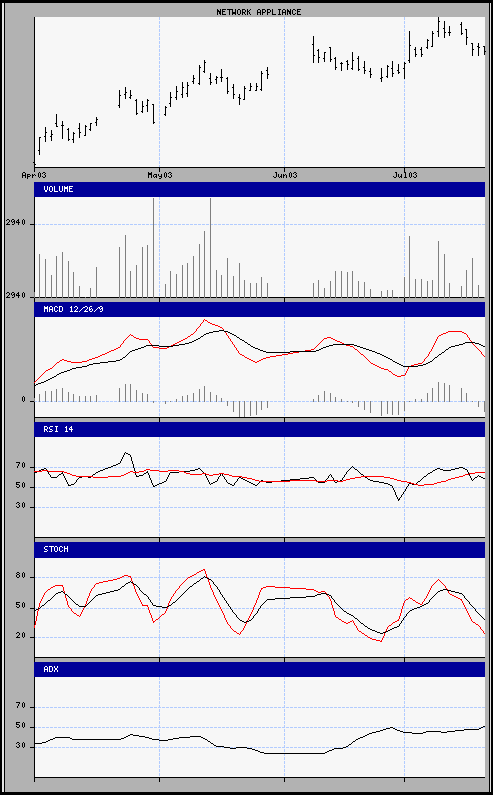Click the ADX 50 level label
The image size is (493, 795).
(x=21, y=726)
